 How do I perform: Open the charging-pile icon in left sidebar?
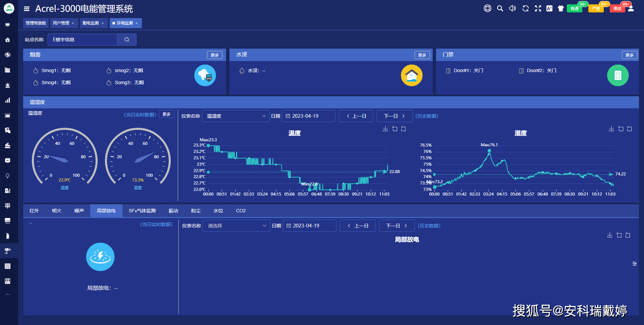8,191
